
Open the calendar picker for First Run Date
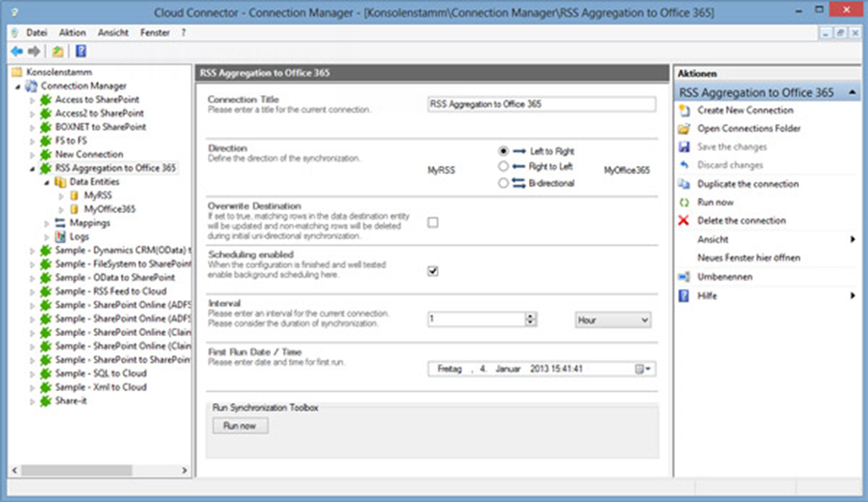click(642, 369)
